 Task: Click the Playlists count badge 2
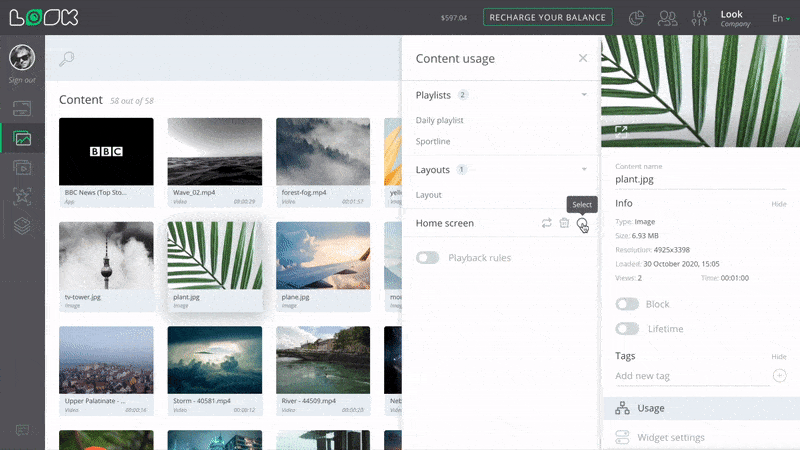pos(463,95)
